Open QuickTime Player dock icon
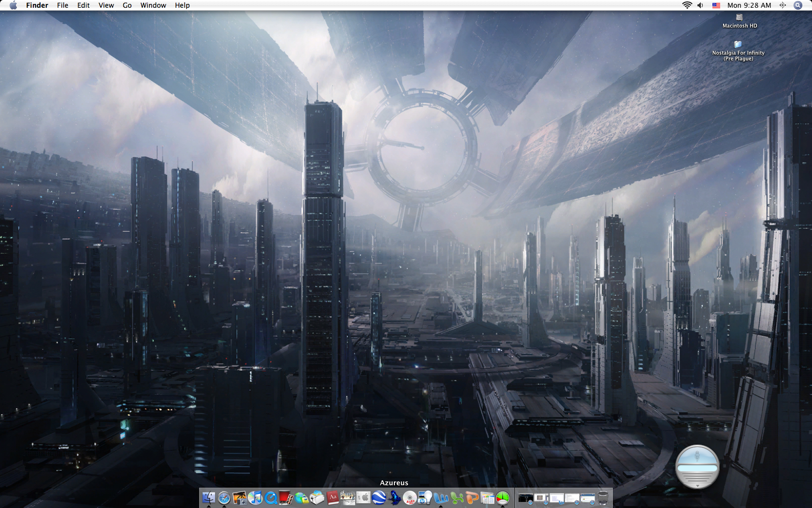This screenshot has width=812, height=508. [x=270, y=497]
